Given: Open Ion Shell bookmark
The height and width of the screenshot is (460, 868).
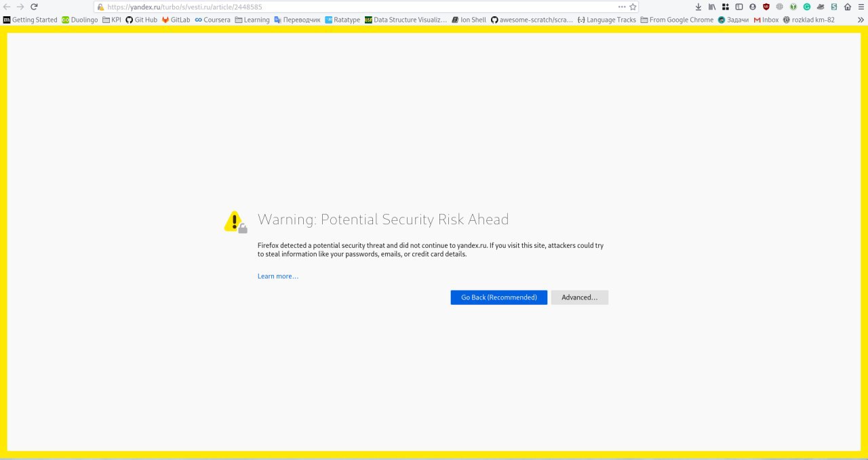Looking at the screenshot, I should pos(469,20).
